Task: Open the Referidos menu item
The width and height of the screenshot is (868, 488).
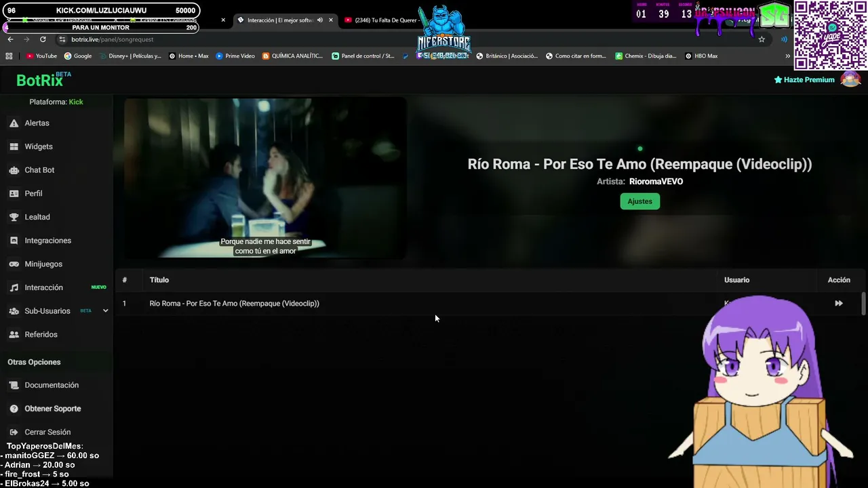Action: [x=56, y=335]
